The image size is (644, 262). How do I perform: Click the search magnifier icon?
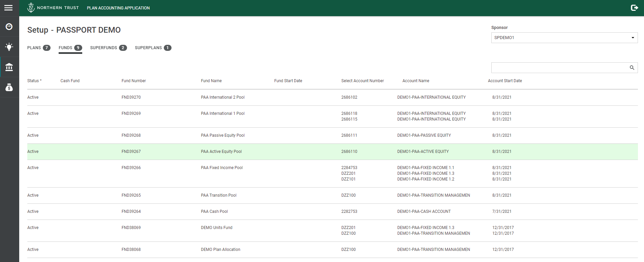pyautogui.click(x=632, y=68)
